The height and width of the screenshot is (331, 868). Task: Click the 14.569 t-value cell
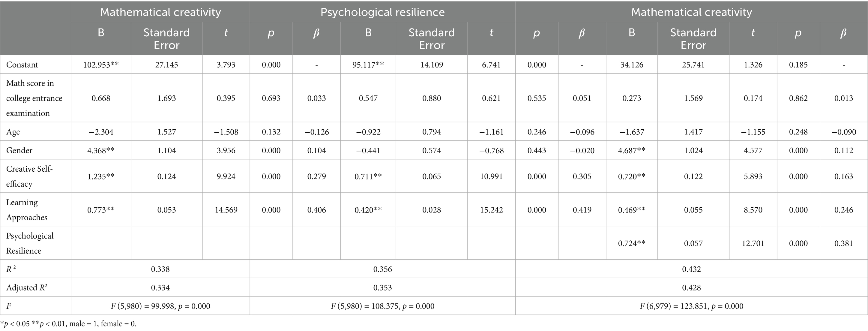pos(226,210)
